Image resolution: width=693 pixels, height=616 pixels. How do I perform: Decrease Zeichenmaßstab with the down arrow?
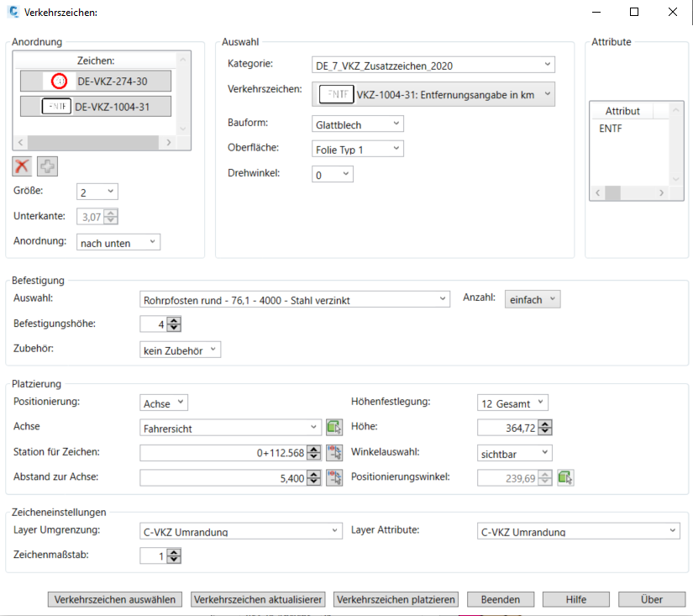point(174,559)
